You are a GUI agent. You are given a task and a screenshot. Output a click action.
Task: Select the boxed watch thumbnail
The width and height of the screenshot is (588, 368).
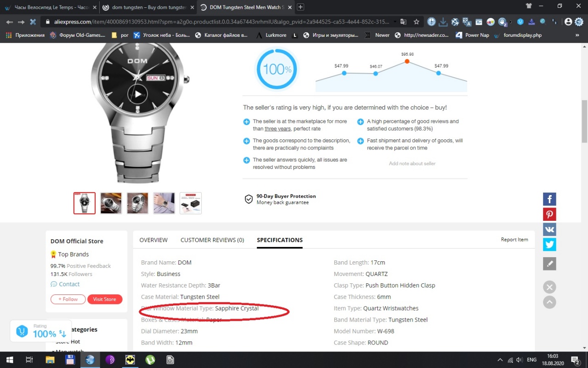(x=191, y=203)
